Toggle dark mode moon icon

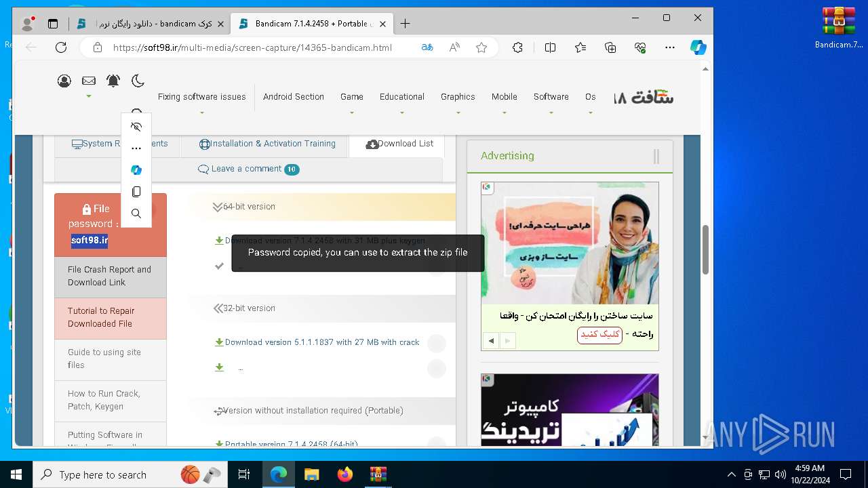coord(138,81)
